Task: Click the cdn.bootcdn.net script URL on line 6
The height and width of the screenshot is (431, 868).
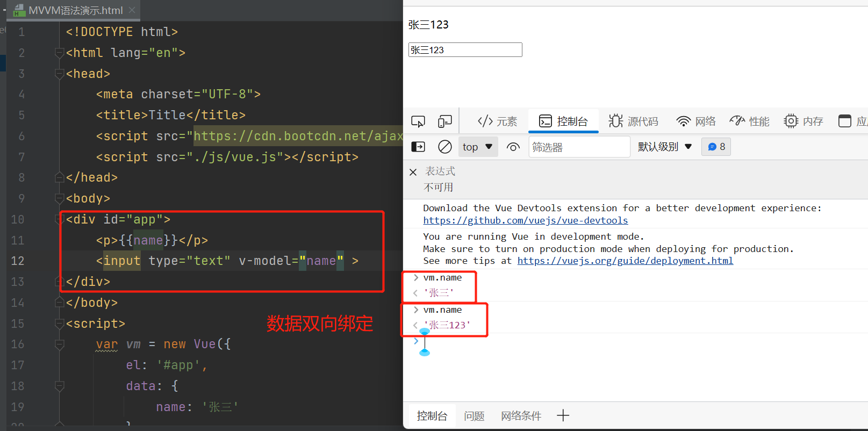Action: tap(298, 136)
